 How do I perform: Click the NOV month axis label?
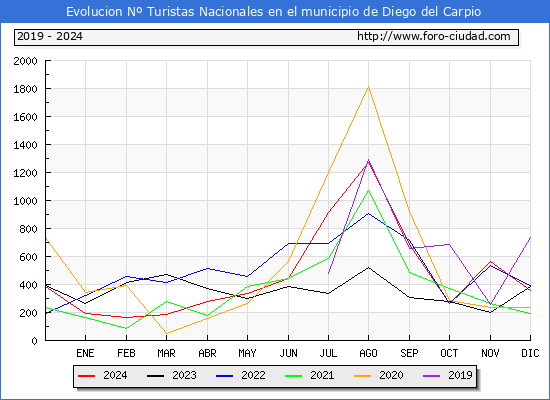pyautogui.click(x=490, y=353)
